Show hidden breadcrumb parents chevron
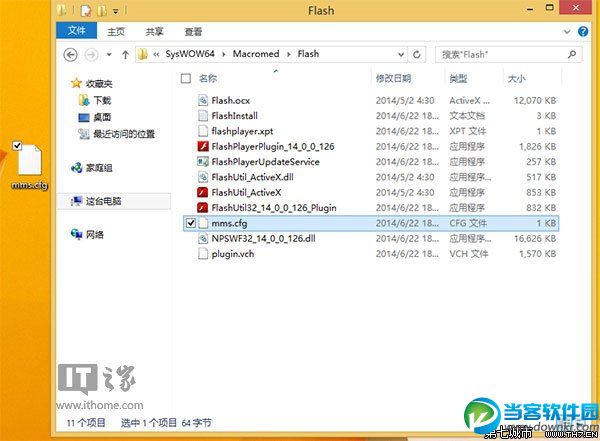This screenshot has height=441, width=600. coord(156,55)
